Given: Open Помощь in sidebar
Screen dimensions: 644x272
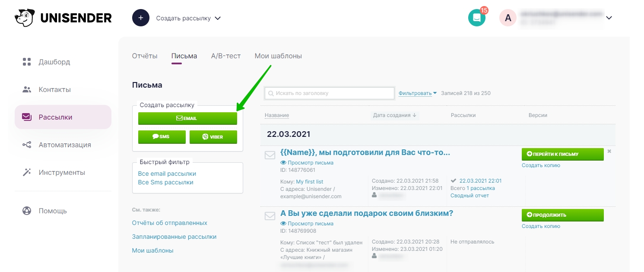Looking at the screenshot, I should (x=63, y=211).
